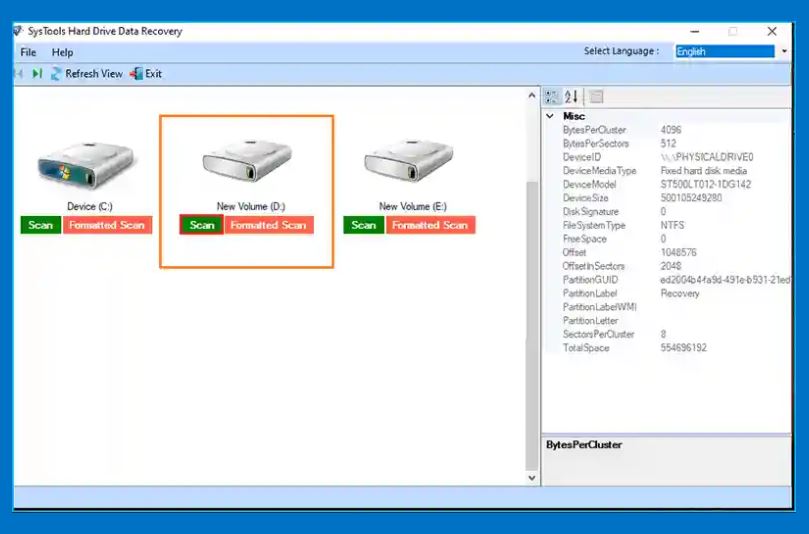This screenshot has width=809, height=534.
Task: Click the NTFS file system value
Action: 672,225
